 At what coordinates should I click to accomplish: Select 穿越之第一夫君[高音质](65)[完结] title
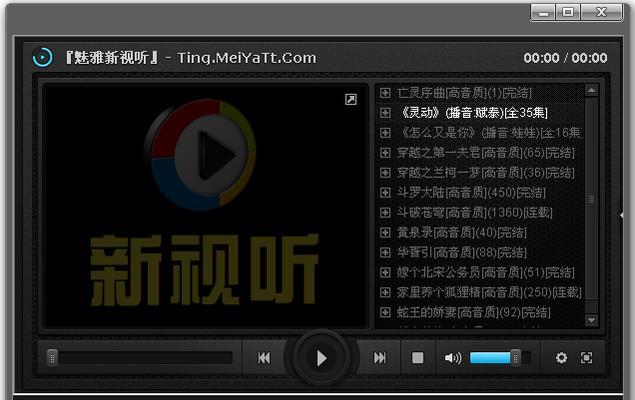pos(486,153)
